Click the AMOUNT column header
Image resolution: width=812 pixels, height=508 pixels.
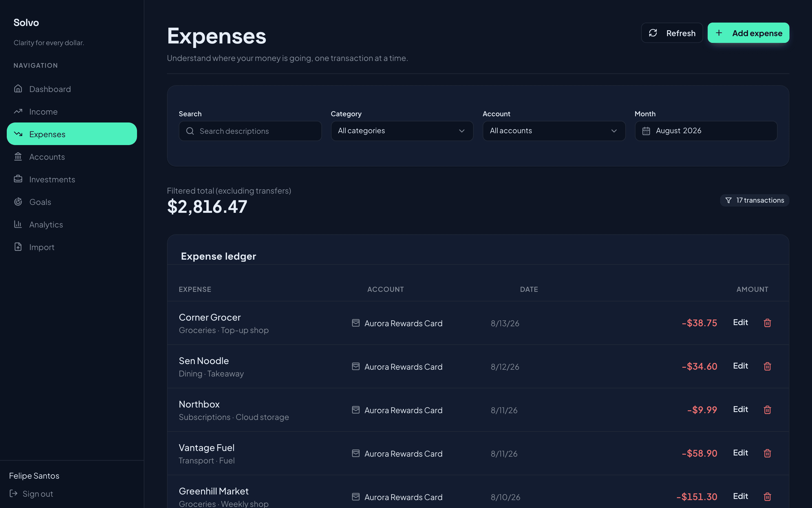coord(752,289)
